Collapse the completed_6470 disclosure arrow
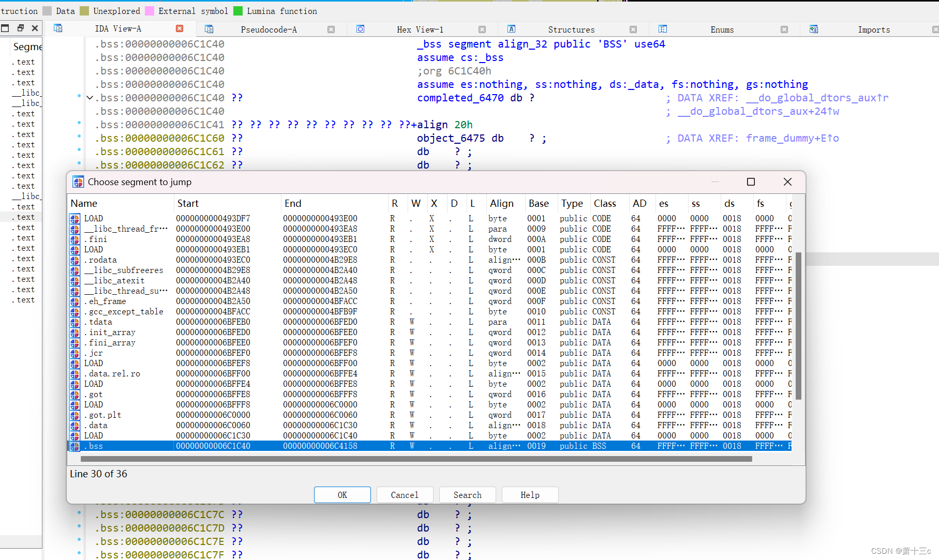This screenshot has width=939, height=560. tap(89, 97)
